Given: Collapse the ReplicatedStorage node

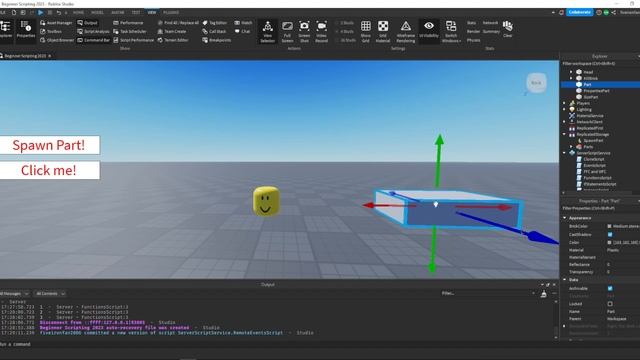Looking at the screenshot, I should pyautogui.click(x=564, y=134).
